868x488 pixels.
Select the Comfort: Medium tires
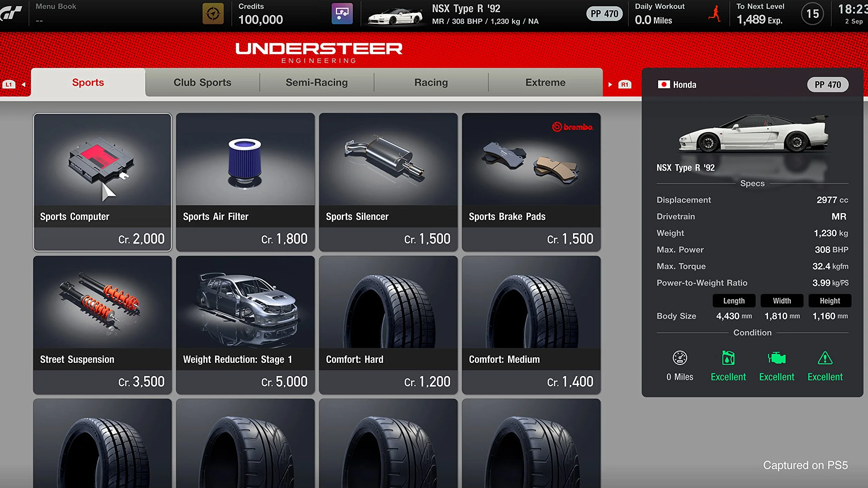click(x=531, y=325)
